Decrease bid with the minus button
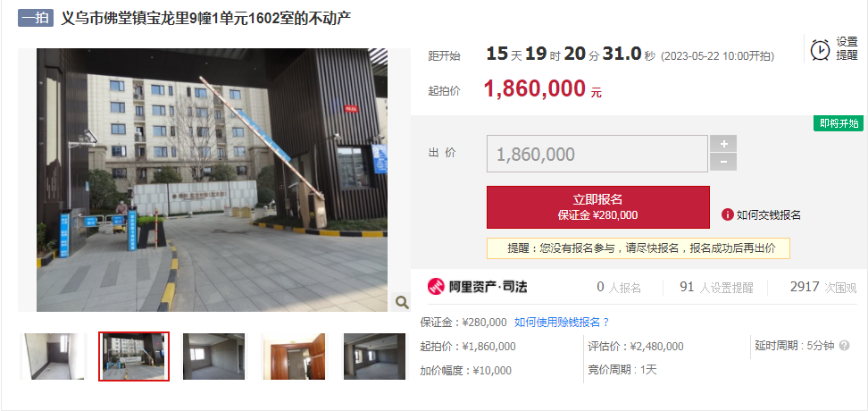This screenshot has width=868, height=411. coord(723,163)
